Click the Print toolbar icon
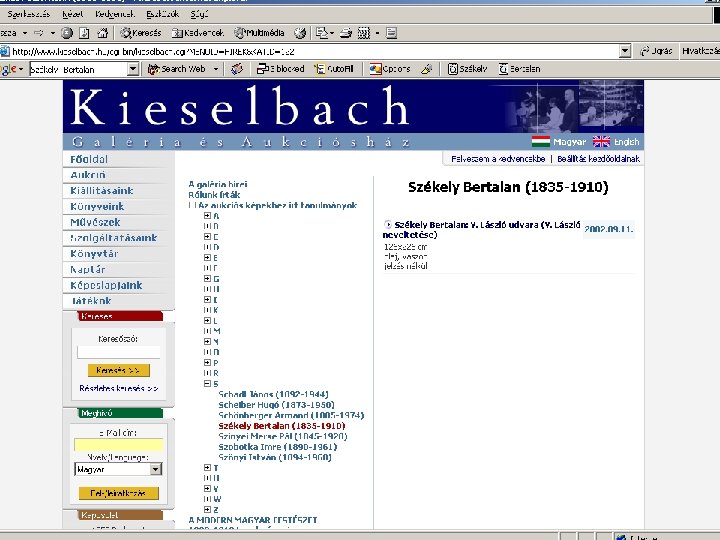The image size is (720, 540). point(346,33)
